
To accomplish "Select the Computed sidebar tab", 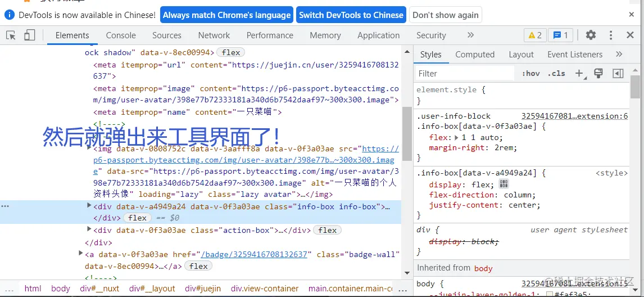I will [x=475, y=55].
